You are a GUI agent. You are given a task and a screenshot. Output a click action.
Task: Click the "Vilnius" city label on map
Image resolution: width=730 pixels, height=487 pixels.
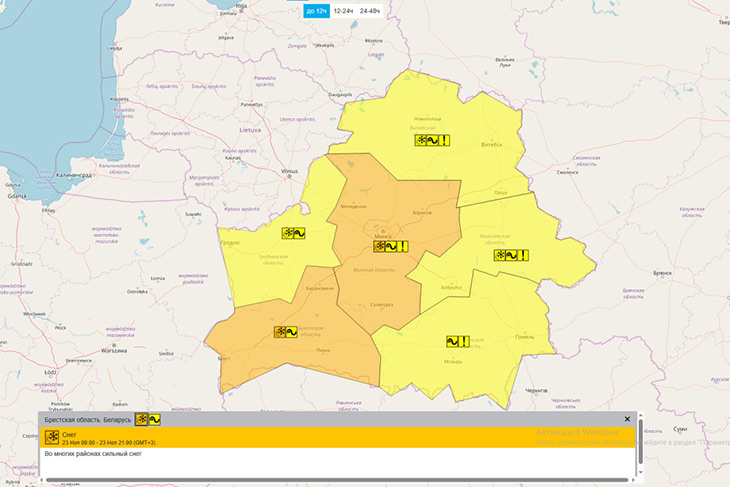(x=290, y=171)
